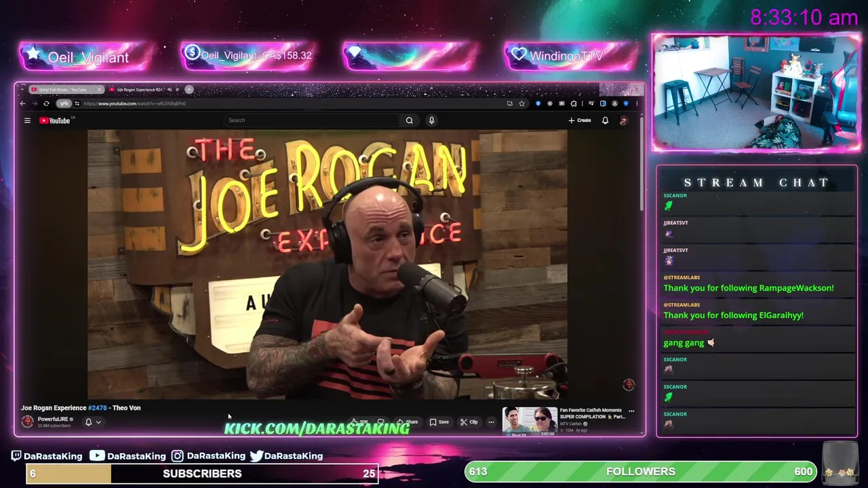Open the PowerfulJRE channel name link
The height and width of the screenshot is (488, 868).
(52, 419)
